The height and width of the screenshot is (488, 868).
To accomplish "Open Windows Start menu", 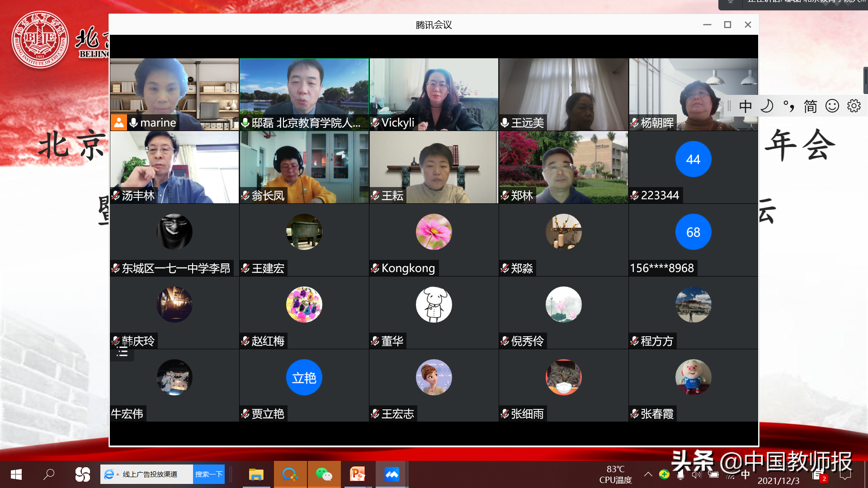I will pyautogui.click(x=16, y=474).
